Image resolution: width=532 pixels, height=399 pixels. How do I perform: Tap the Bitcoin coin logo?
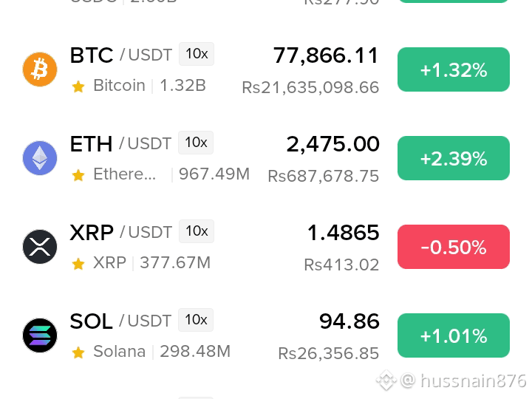tap(40, 69)
